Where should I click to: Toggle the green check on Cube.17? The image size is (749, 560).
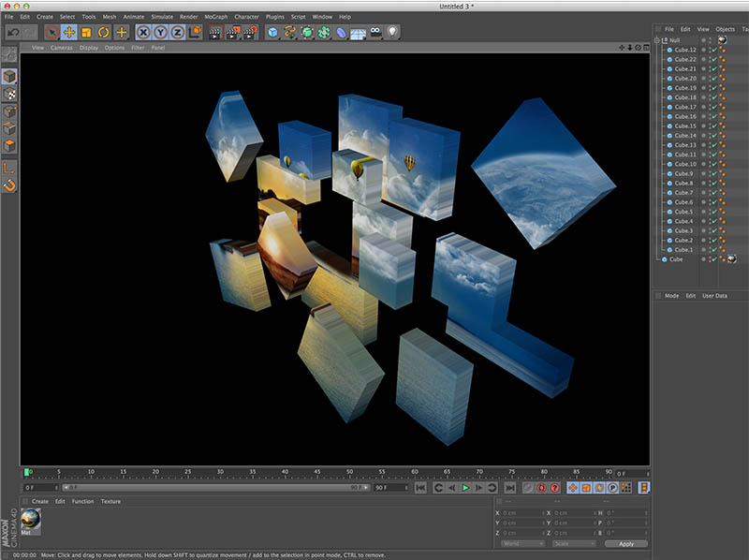click(x=714, y=107)
